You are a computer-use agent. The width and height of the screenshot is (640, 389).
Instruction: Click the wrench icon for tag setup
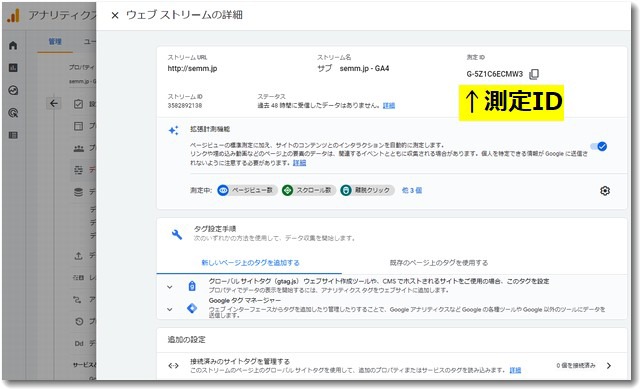[177, 234]
